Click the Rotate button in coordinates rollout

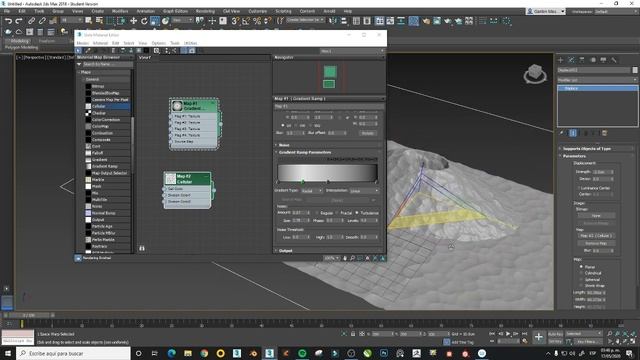point(367,133)
